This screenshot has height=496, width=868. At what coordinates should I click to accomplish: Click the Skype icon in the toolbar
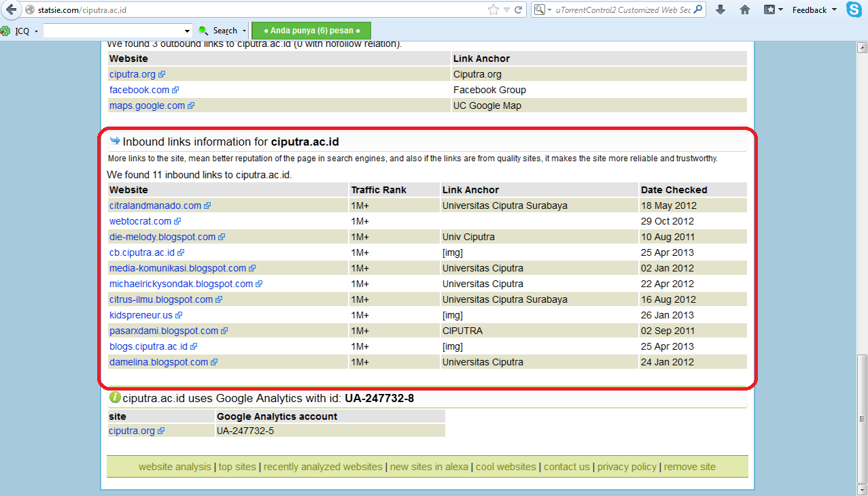coord(854,9)
